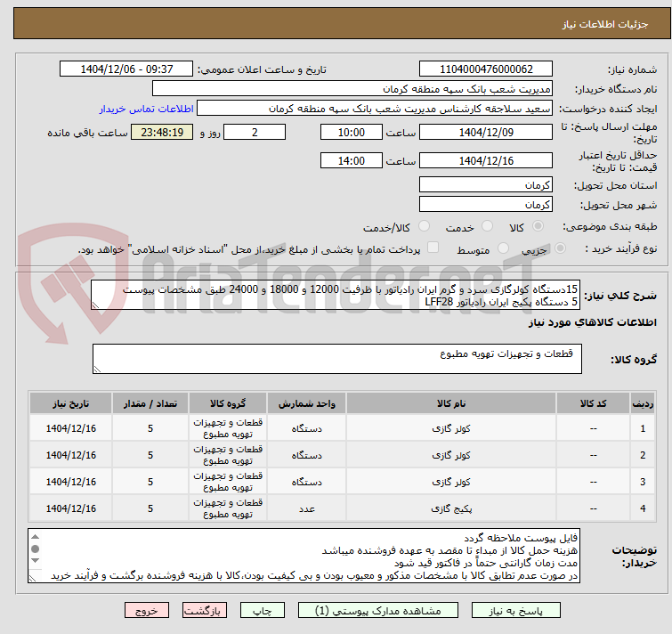Screen dimensions: 672x634
Task: Click the کد کالا column header
Action: 593,403
